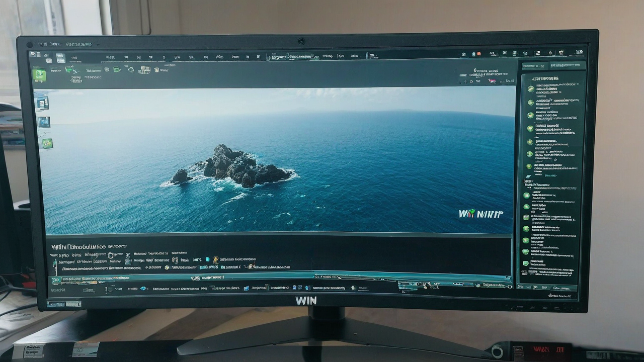644x362 pixels.
Task: Click the large green icon in the toolbar
Action: pyautogui.click(x=40, y=75)
